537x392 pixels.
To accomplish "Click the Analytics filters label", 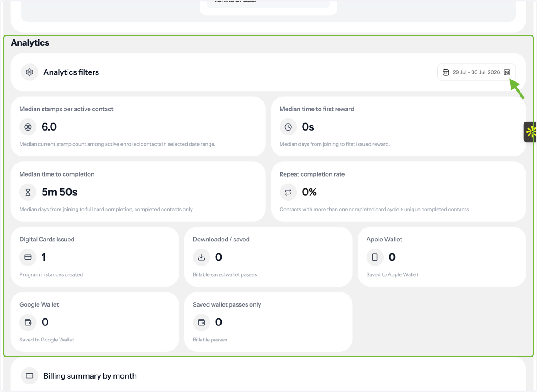I will 71,72.
